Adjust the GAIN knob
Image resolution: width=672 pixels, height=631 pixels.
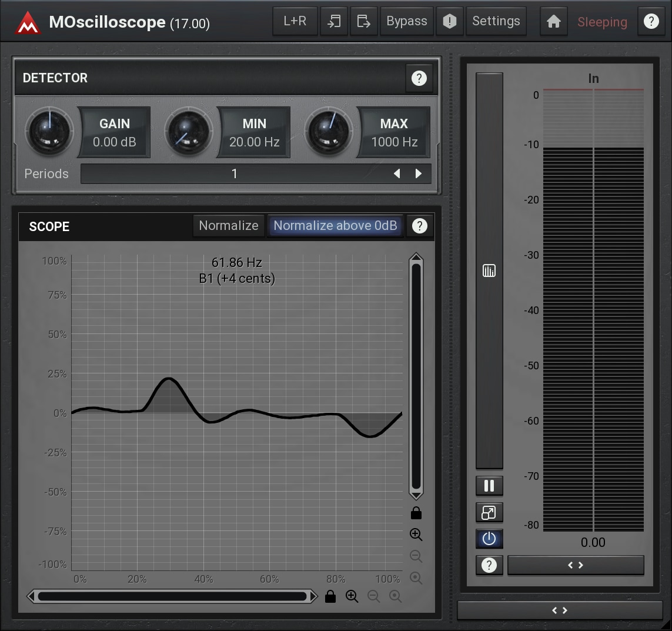coord(49,131)
